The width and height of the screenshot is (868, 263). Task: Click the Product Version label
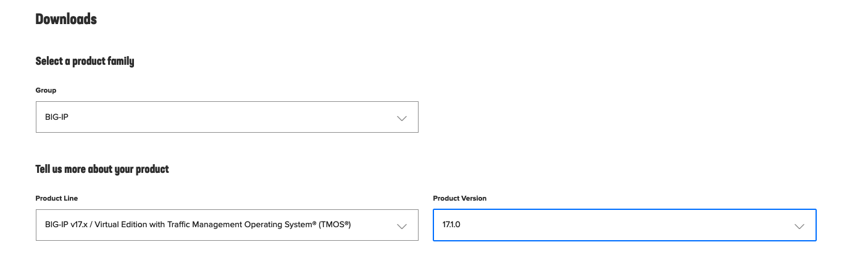coord(459,198)
